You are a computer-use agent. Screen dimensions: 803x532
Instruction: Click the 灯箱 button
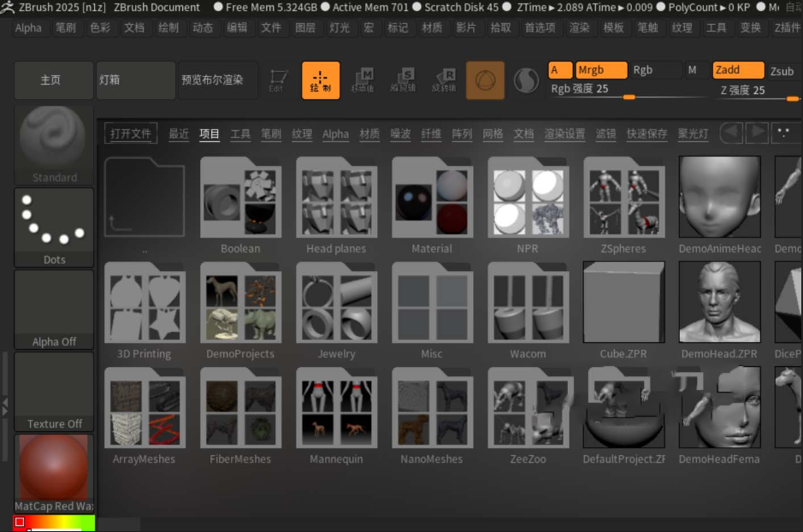click(x=136, y=80)
